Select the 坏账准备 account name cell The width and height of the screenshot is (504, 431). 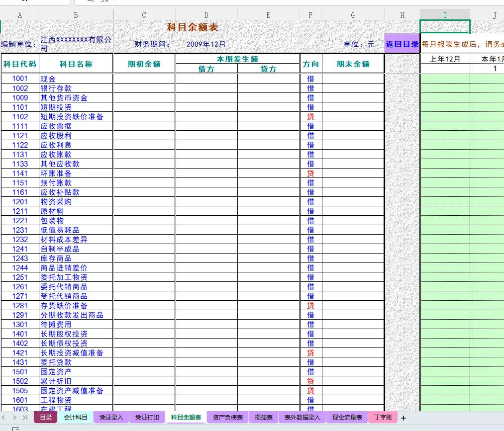tap(76, 173)
